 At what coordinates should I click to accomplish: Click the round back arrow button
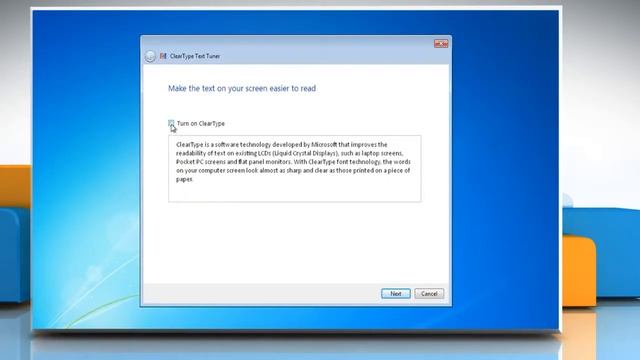tap(150, 56)
